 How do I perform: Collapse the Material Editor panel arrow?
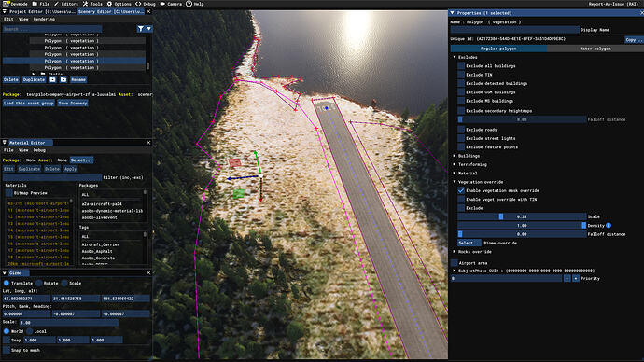coord(5,143)
